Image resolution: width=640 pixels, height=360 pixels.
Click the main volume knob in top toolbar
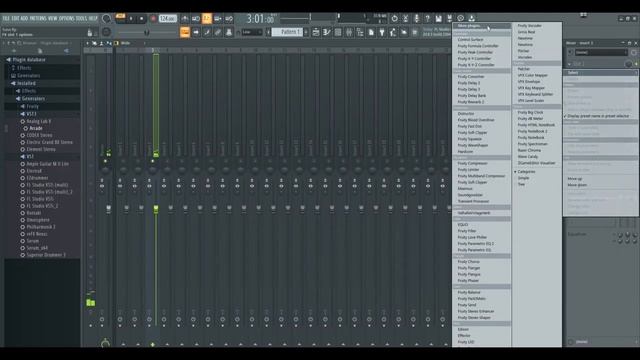(107, 18)
